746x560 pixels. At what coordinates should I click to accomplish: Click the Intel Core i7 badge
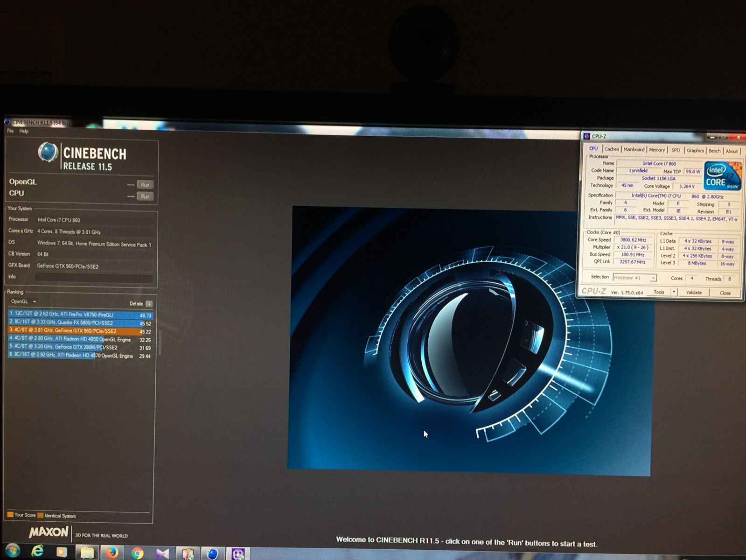tap(722, 175)
